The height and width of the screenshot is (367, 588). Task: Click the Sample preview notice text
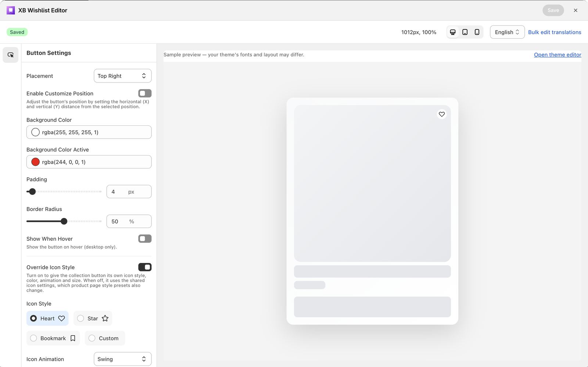234,55
